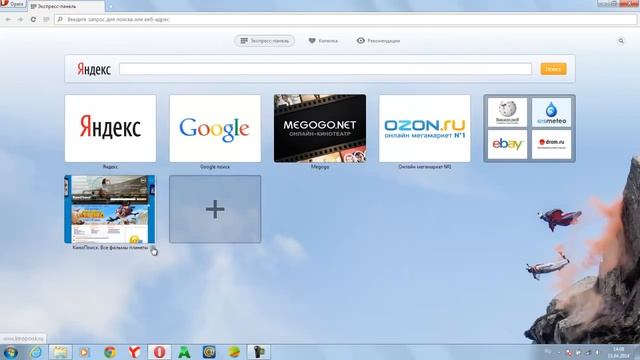The width and height of the screenshot is (640, 360).
Task: Open File Explorer from taskbar
Action: (60, 352)
